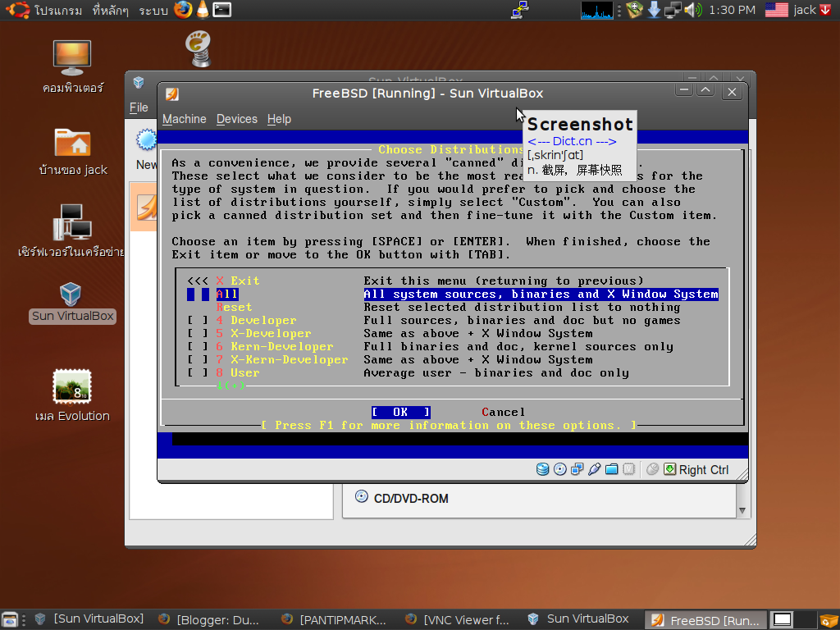Screen dimensions: 840x630
Task: Toggle the All distribution checkbox
Action: (x=198, y=294)
